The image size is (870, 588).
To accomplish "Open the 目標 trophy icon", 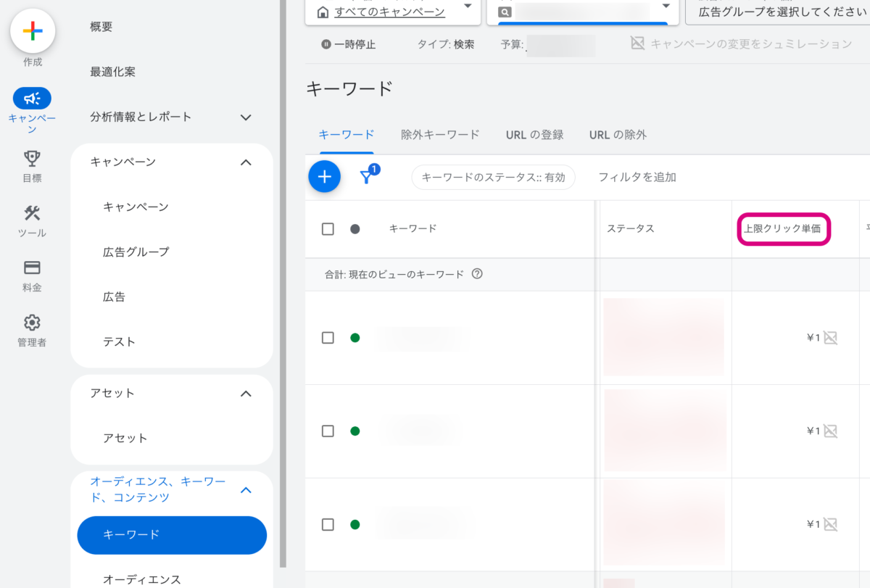I will point(32,159).
